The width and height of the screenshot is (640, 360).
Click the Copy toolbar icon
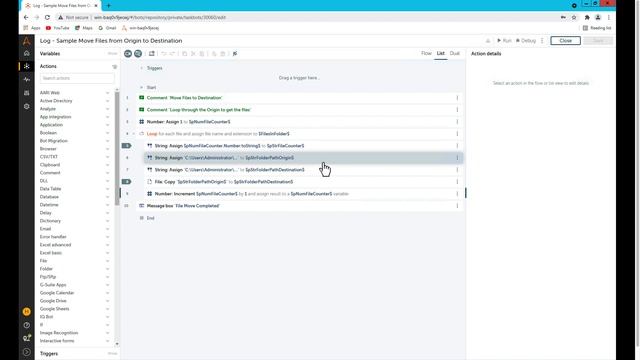(x=184, y=53)
